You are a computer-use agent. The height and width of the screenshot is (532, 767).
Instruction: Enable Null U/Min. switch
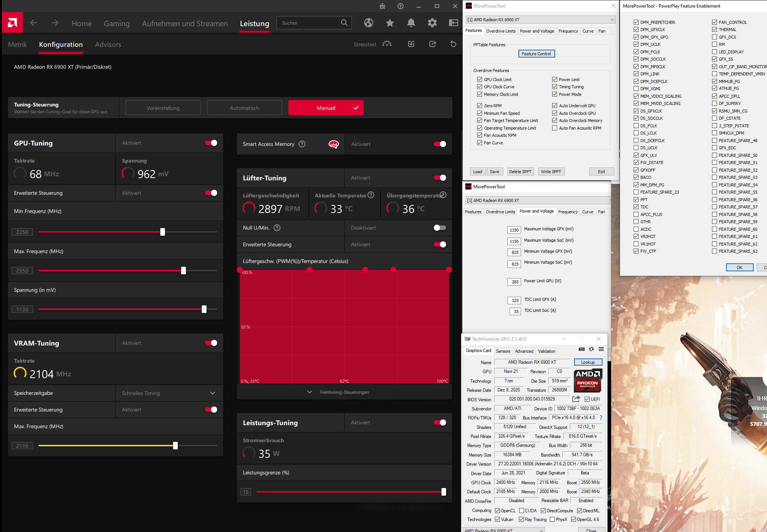[440, 228]
